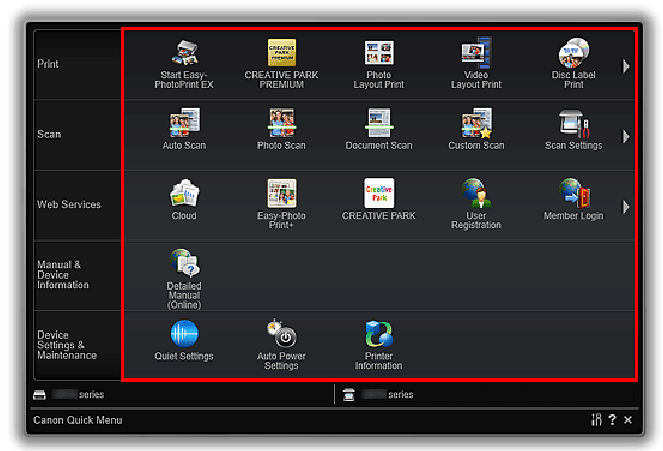The height and width of the screenshot is (451, 663).
Task: Launch Easy-Photo Print+
Action: [282, 204]
